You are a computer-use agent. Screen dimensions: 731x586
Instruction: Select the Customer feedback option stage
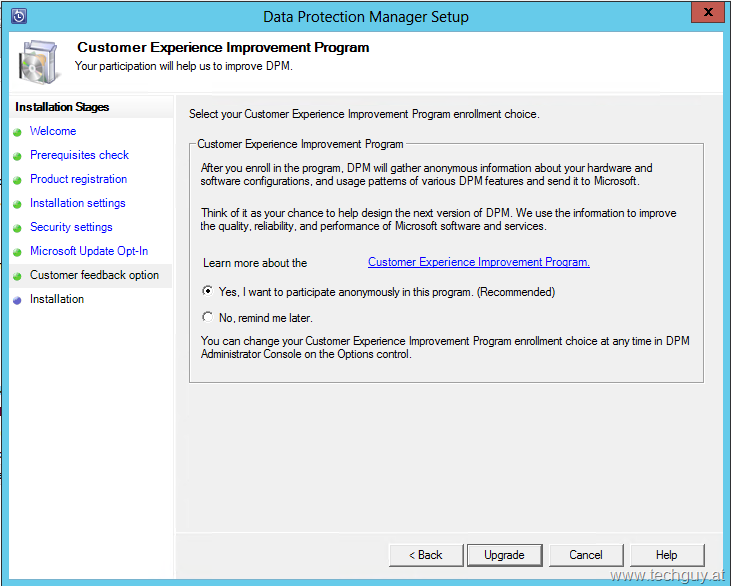(94, 275)
